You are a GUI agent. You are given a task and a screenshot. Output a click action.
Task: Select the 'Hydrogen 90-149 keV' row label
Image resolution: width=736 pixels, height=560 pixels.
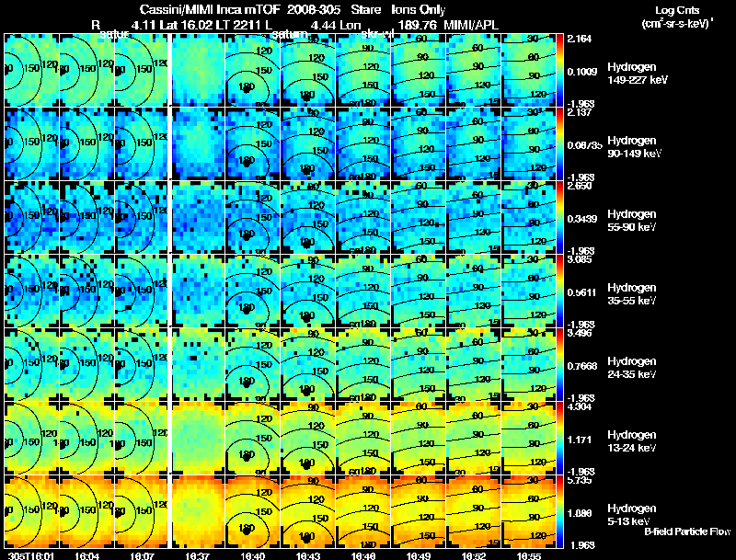(x=635, y=147)
